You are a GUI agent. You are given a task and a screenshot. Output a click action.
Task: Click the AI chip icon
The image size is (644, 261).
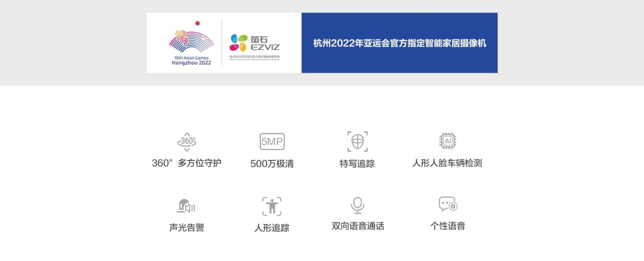pyautogui.click(x=447, y=141)
